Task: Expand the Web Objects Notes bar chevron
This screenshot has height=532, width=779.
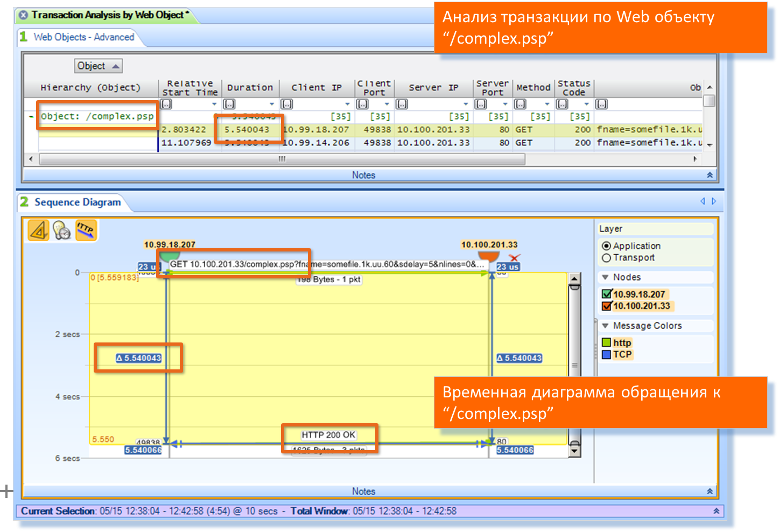Action: [x=710, y=175]
